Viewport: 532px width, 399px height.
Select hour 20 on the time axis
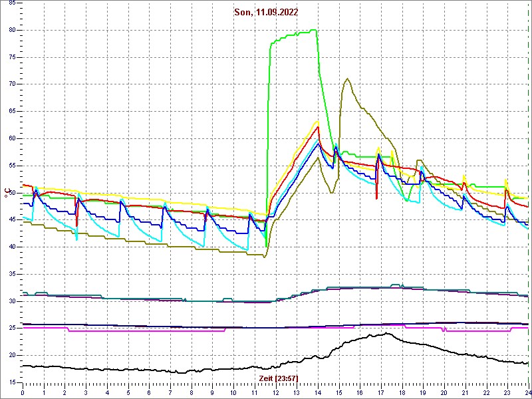444,393
